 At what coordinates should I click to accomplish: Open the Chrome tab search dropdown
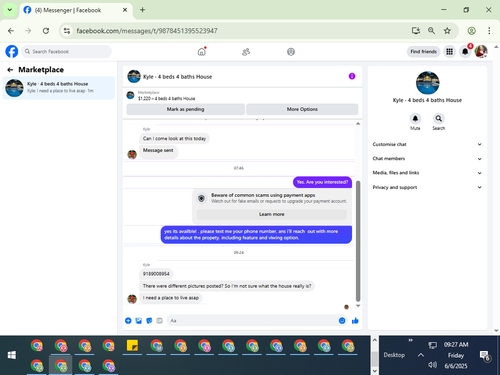coord(10,10)
